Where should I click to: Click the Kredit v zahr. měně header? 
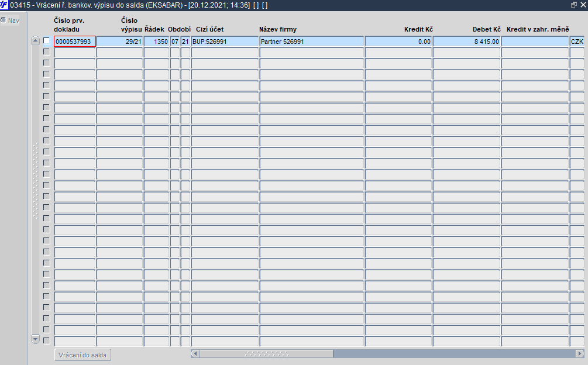point(538,29)
